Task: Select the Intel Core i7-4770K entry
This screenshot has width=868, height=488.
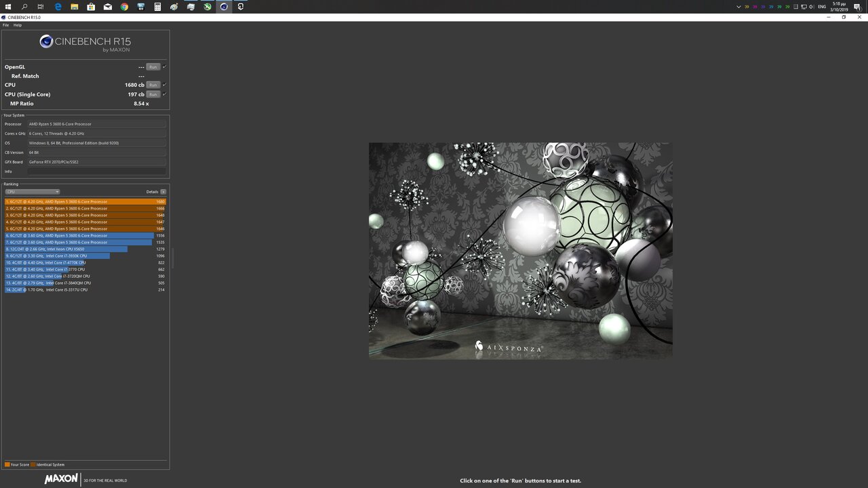Action: pos(85,262)
